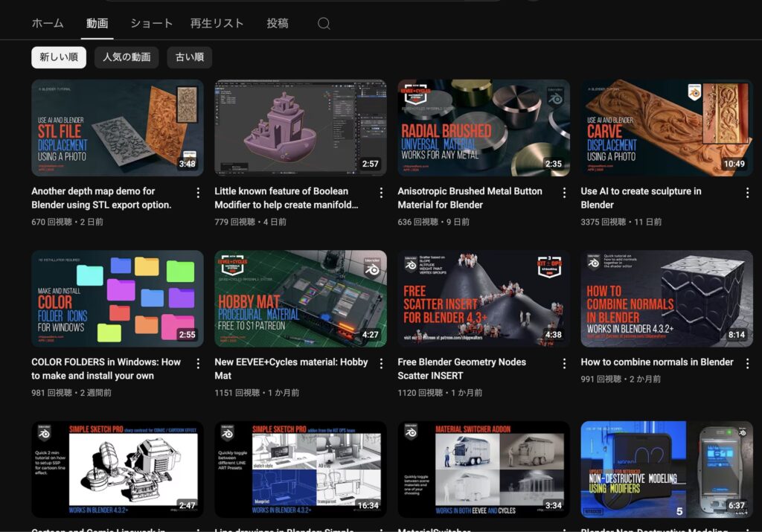Click title 'Little known feature of Boolean Modifier'

click(286, 198)
